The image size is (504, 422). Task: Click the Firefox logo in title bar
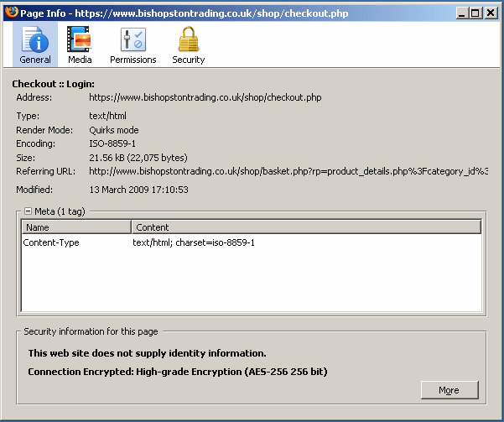click(x=12, y=13)
